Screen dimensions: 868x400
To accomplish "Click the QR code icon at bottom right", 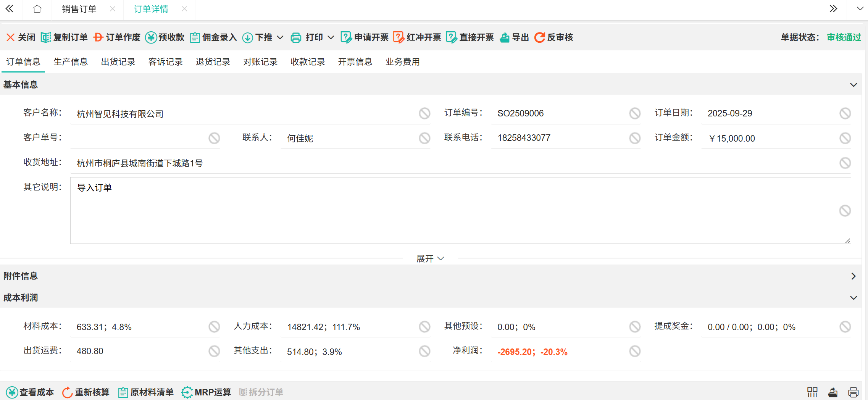I will tap(812, 392).
